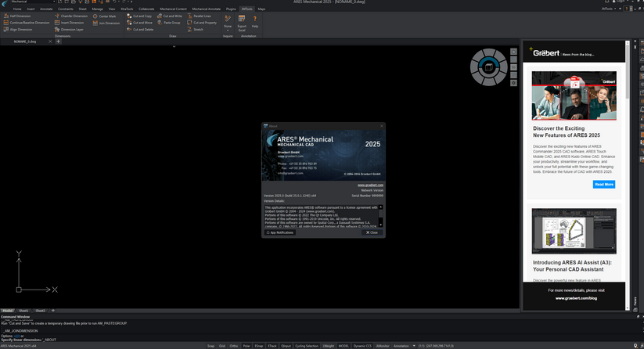Open www.graebert.com link in About dialog
This screenshot has height=349, width=644.
coord(370,185)
